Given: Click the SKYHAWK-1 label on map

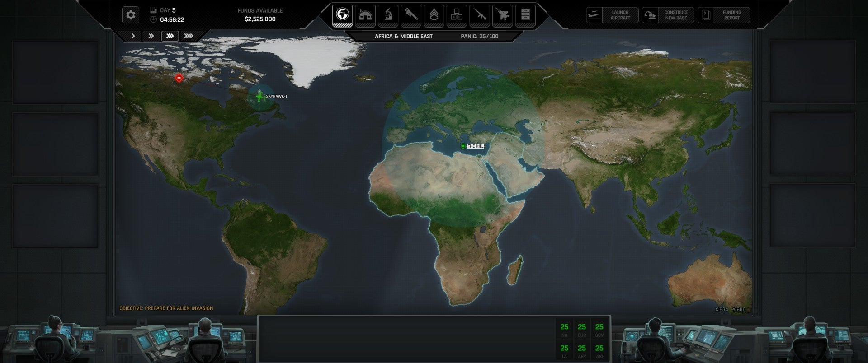Looking at the screenshot, I should pos(277,96).
